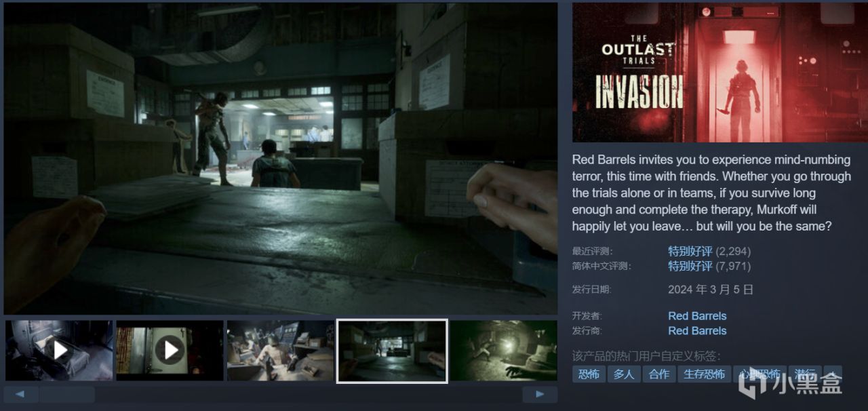
Task: Open the 恐怖 tag
Action: tap(589, 374)
